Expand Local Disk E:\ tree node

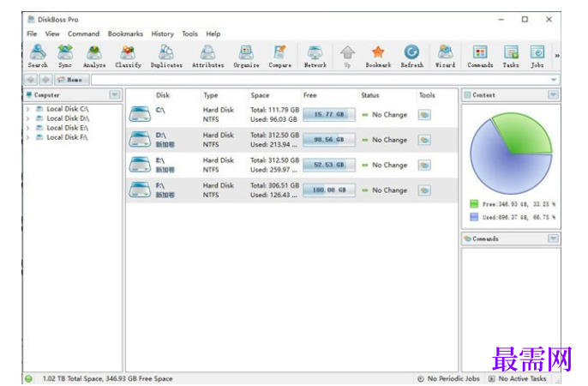(28, 128)
